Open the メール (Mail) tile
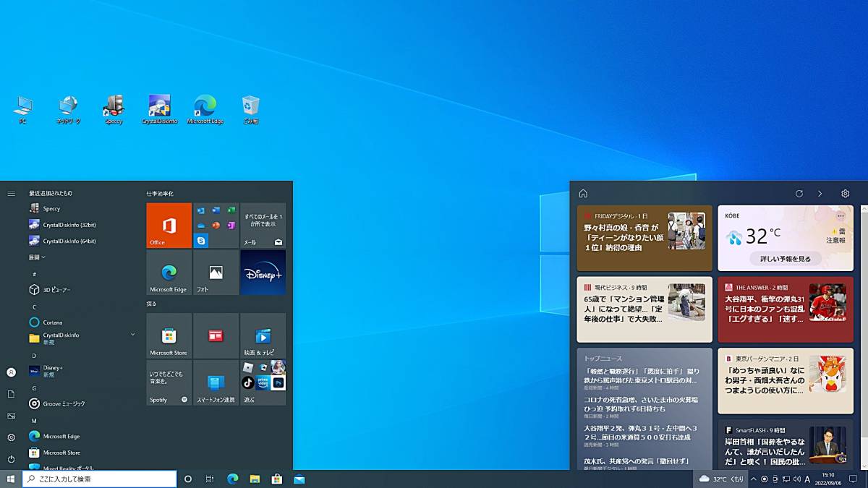 (x=263, y=226)
